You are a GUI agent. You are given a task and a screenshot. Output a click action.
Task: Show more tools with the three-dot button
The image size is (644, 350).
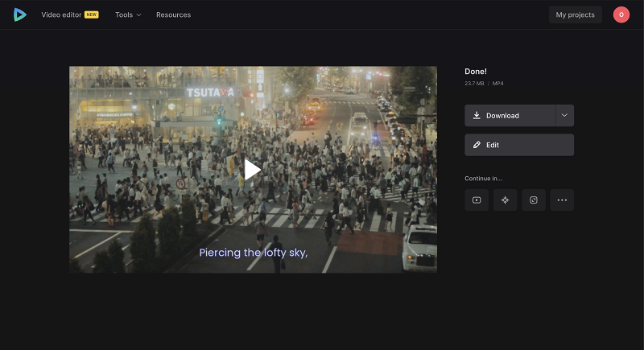click(x=562, y=200)
